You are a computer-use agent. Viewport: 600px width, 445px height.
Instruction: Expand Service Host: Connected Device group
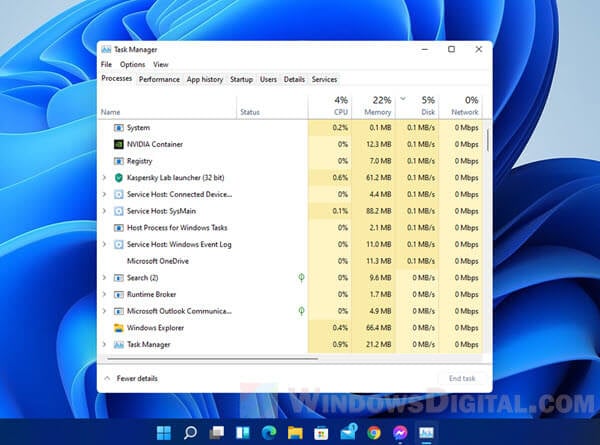click(x=104, y=194)
